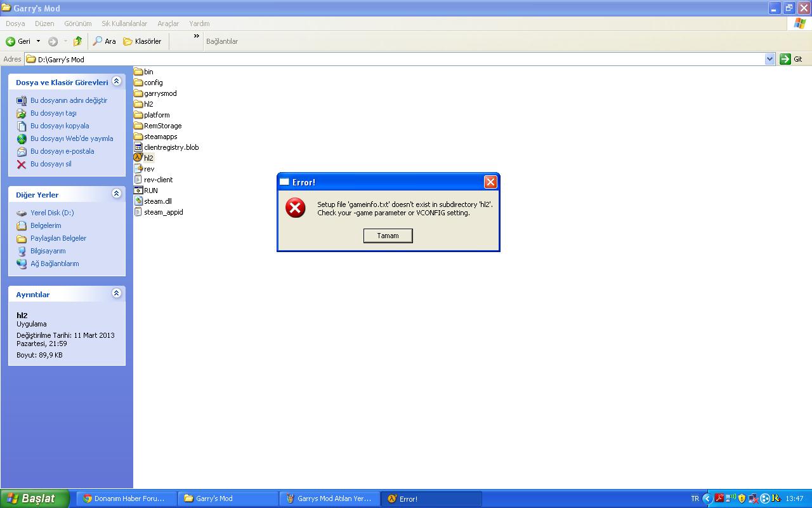The height and width of the screenshot is (508, 812).
Task: Open the Görünüm menu
Action: (x=78, y=23)
